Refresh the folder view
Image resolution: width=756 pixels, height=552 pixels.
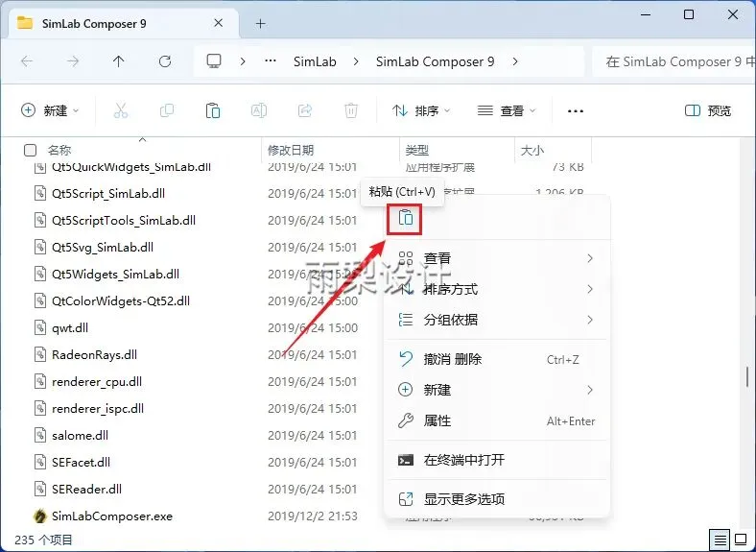pos(165,61)
